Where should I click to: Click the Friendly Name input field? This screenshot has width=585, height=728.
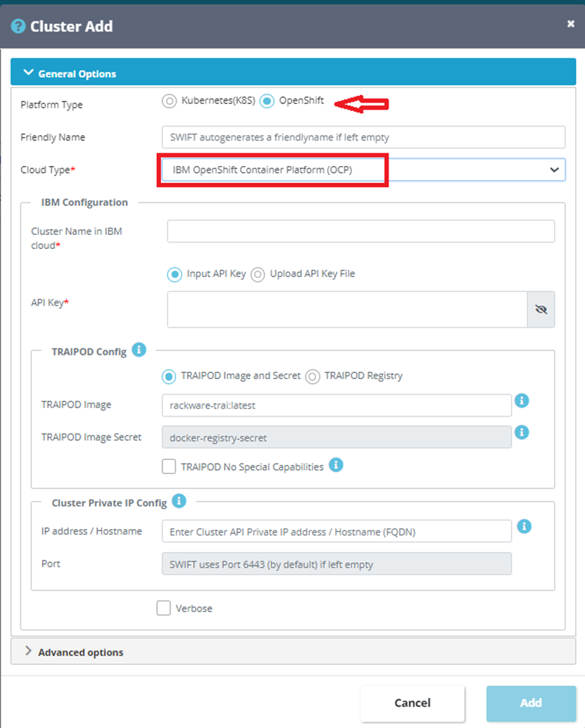pyautogui.click(x=363, y=137)
